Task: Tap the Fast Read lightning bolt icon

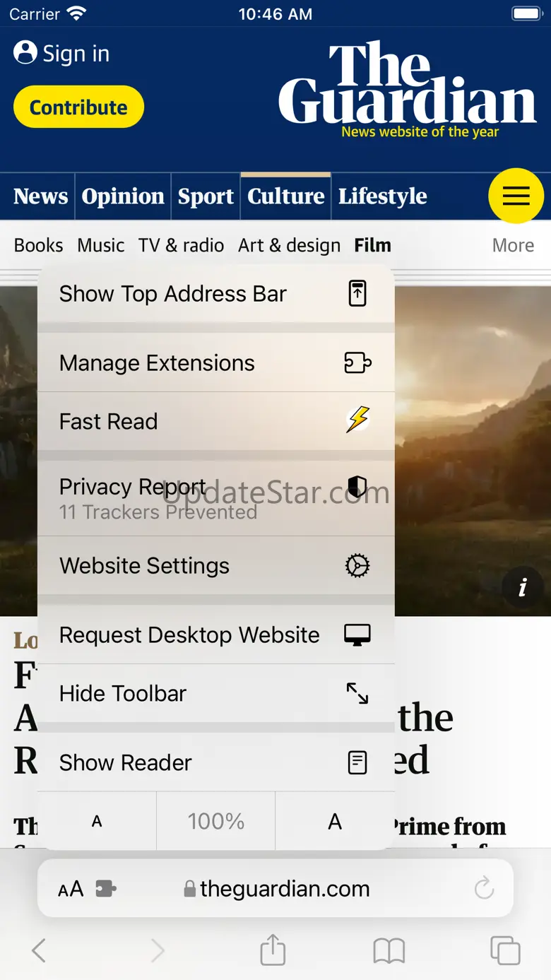Action: point(357,420)
